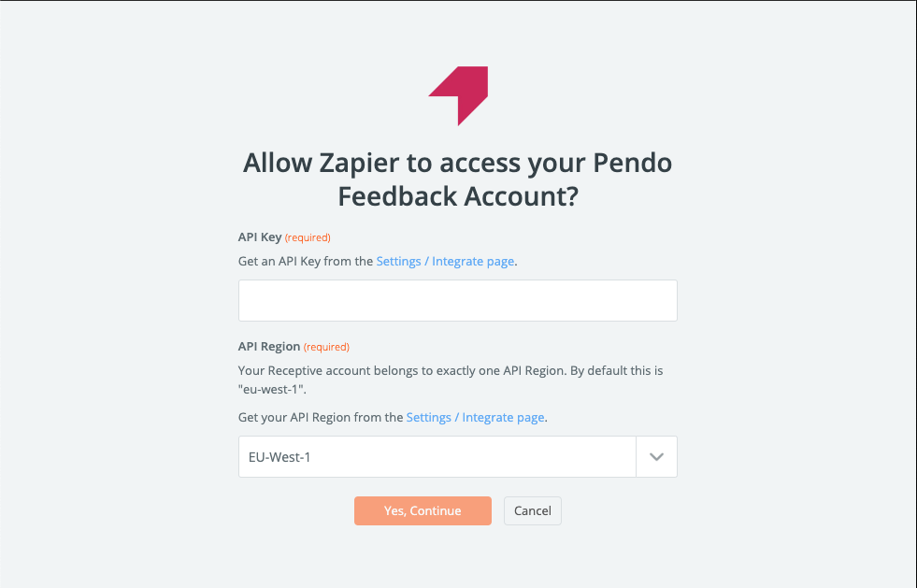Follow the Settings / Integrate link under API Region
The height and width of the screenshot is (588, 917).
click(476, 418)
